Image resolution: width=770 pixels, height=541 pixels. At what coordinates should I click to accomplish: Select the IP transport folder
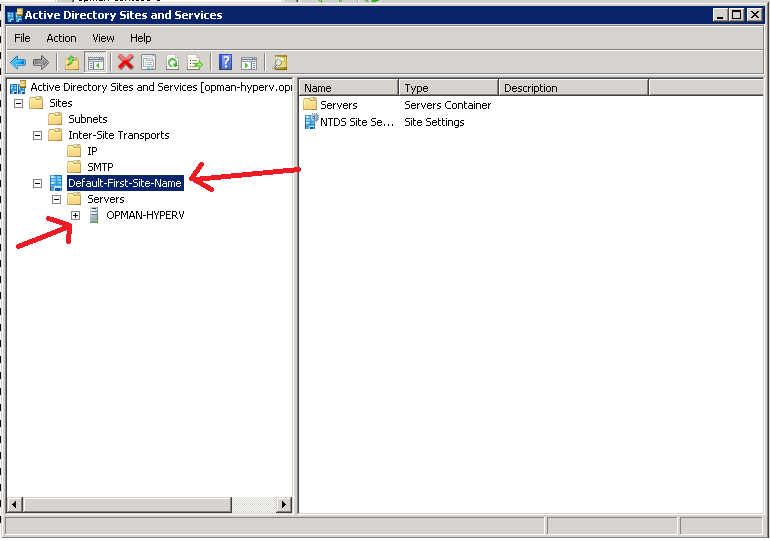point(92,151)
